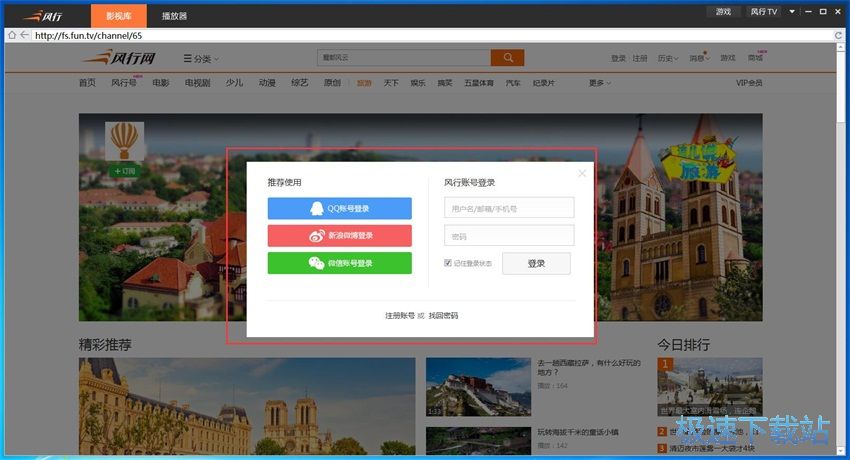
Task: Toggle the remember login status checkbox
Action: (448, 263)
